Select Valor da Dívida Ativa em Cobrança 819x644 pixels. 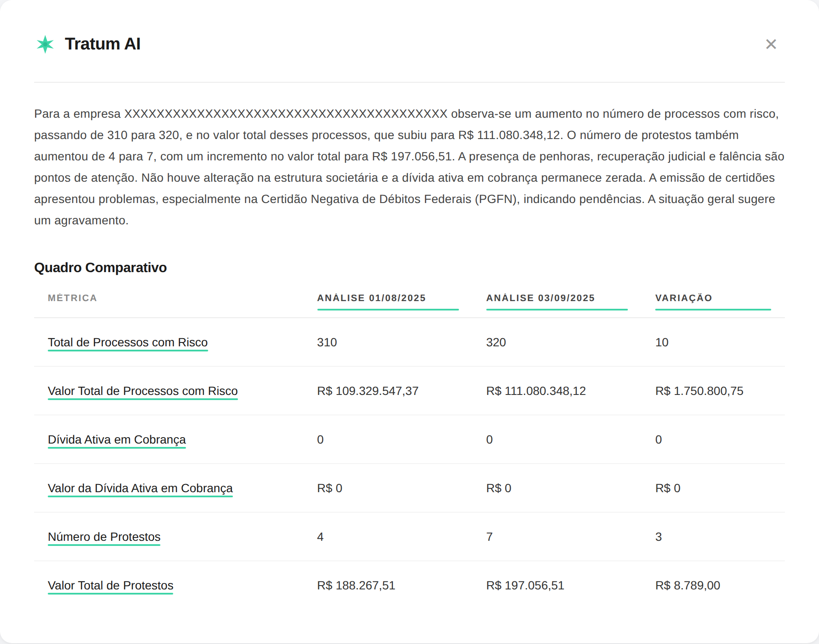(x=140, y=488)
